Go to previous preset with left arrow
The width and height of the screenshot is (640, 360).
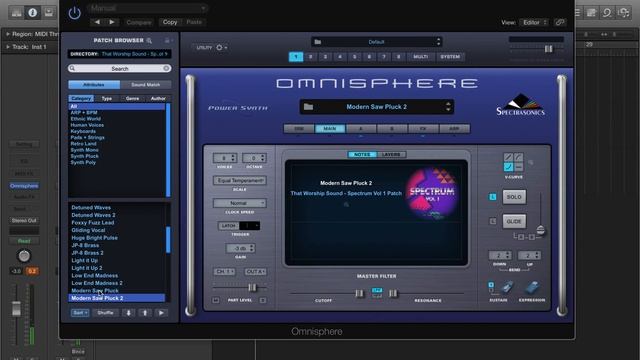coord(97,22)
